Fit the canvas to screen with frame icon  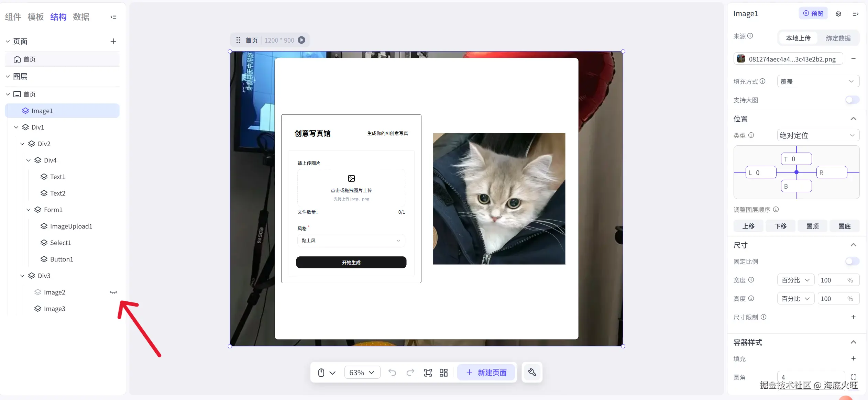428,372
